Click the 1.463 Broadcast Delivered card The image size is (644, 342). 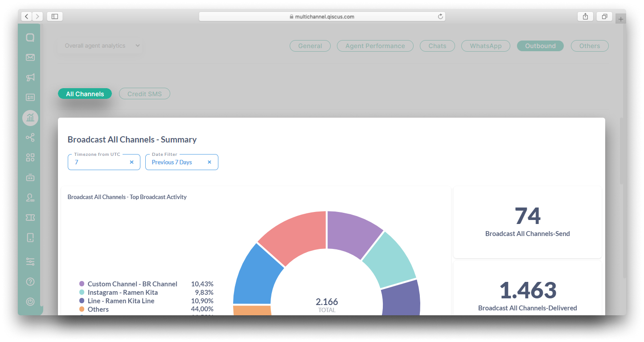coord(528,289)
